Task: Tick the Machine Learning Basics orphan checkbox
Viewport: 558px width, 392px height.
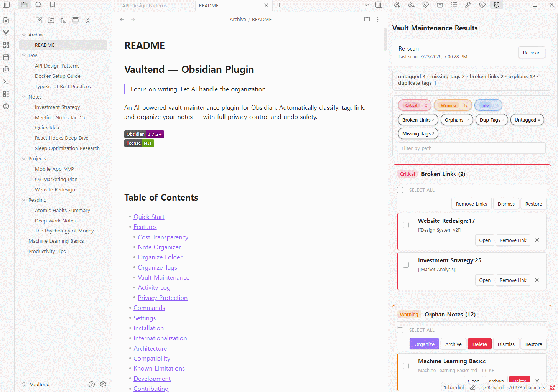Action: pos(406,366)
